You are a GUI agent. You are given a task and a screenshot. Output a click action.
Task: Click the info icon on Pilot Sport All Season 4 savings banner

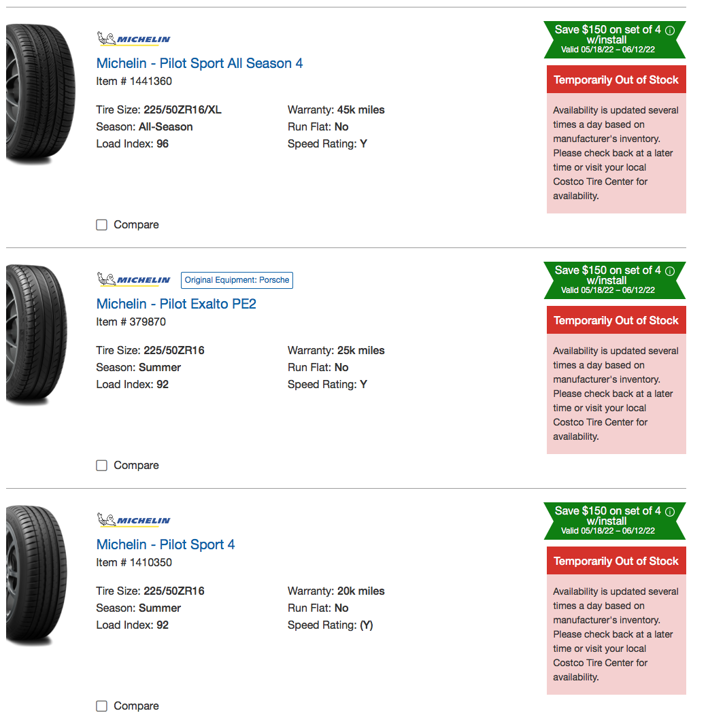669,30
